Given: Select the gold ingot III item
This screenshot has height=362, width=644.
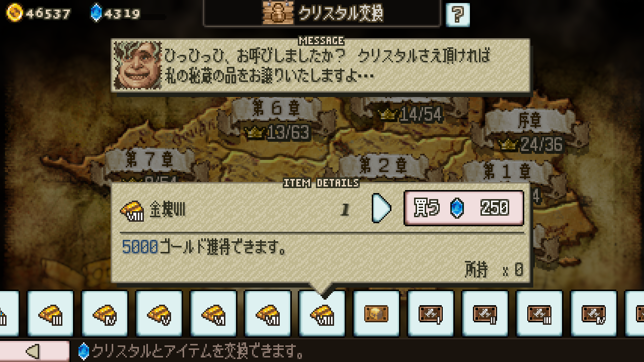Looking at the screenshot, I should (x=50, y=314).
